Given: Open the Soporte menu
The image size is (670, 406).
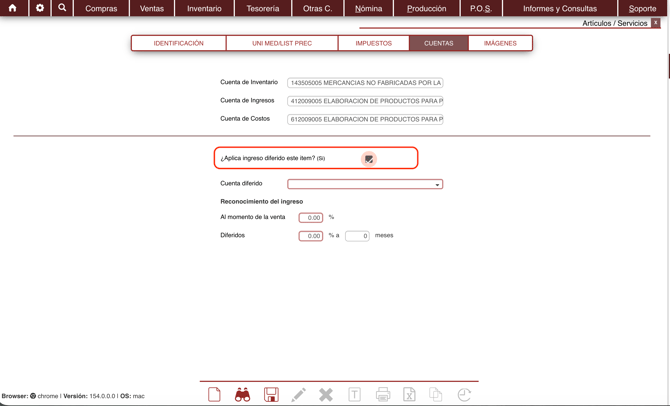Looking at the screenshot, I should pyautogui.click(x=642, y=8).
